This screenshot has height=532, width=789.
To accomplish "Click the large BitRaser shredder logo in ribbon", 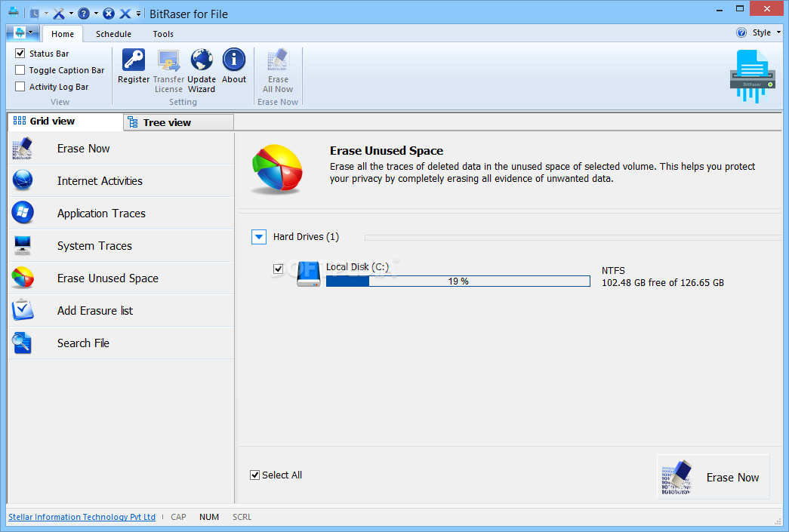I will tap(752, 76).
